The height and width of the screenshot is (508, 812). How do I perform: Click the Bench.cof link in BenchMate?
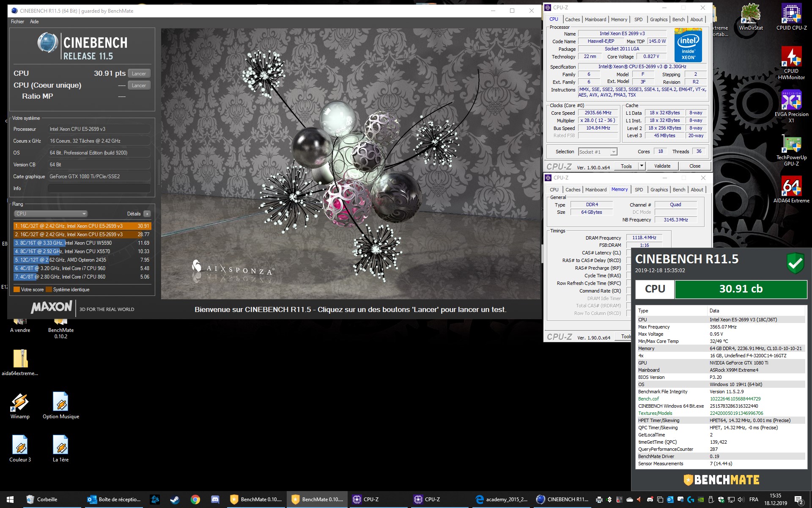point(648,399)
